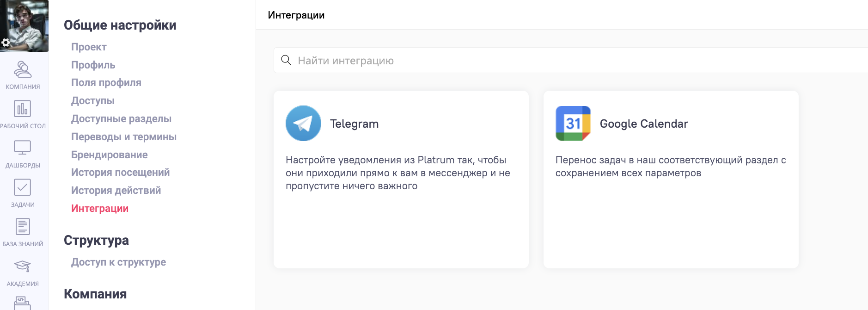Screen dimensions: 868x310
Task: Click the Компания section heading in settings
Action: click(95, 294)
